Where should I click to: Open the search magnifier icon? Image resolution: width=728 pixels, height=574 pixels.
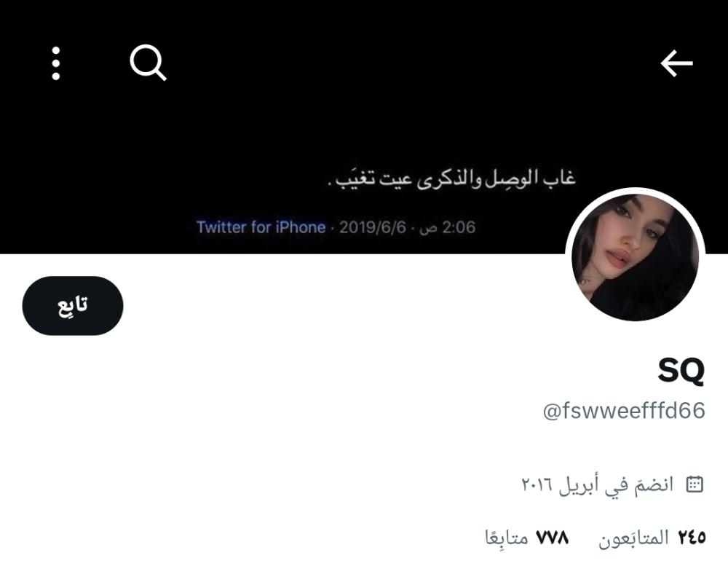tap(148, 63)
